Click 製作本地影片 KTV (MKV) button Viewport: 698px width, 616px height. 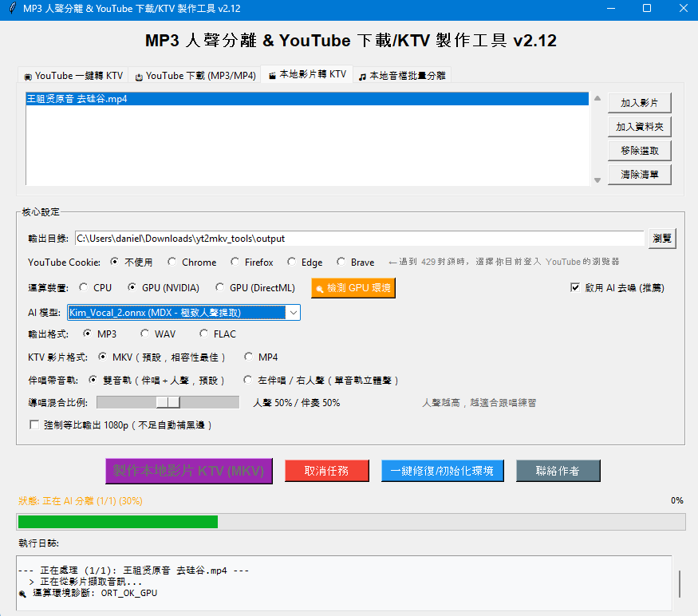pos(189,471)
